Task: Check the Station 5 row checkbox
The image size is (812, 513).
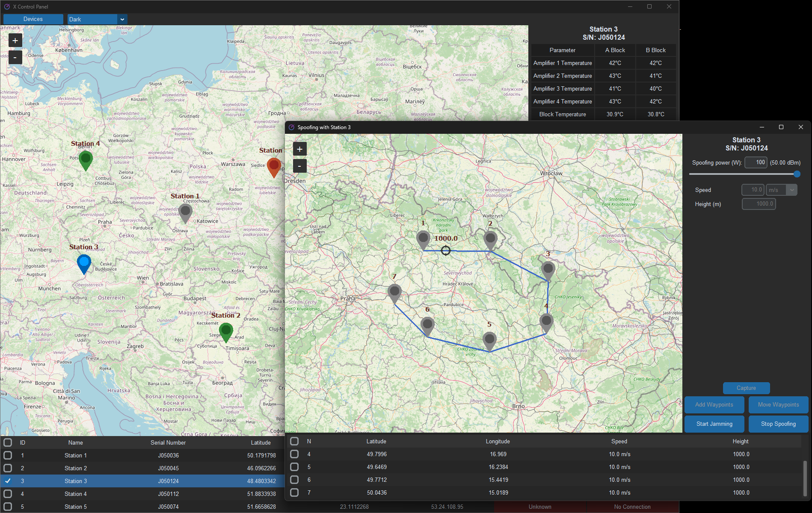Action: (8, 507)
